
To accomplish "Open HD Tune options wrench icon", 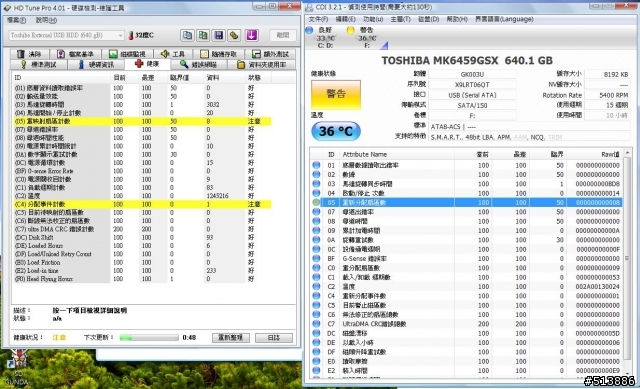I will click(234, 36).
